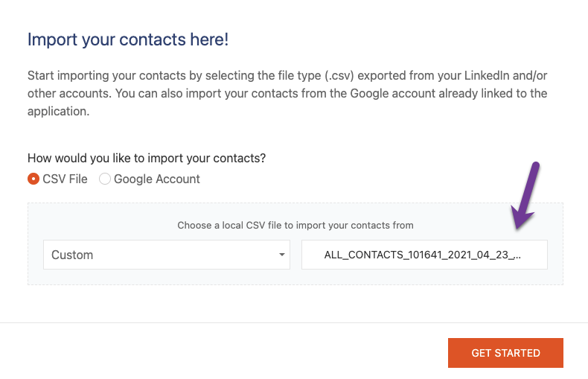The image size is (588, 379).
Task: Click the 'Import your contacts here!' heading
Action: [127, 39]
